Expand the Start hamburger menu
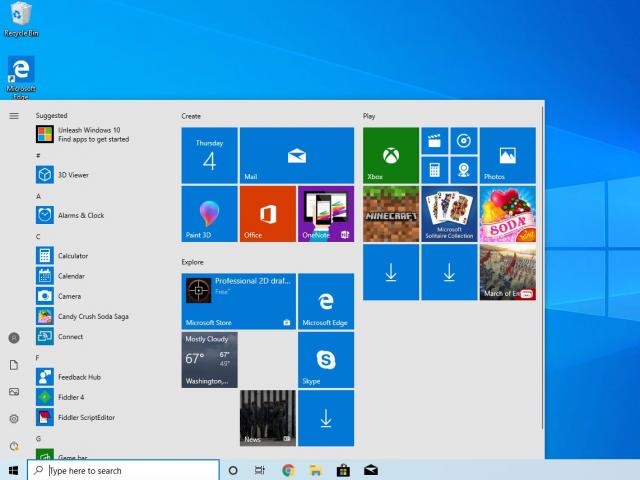The image size is (640, 480). click(x=14, y=116)
